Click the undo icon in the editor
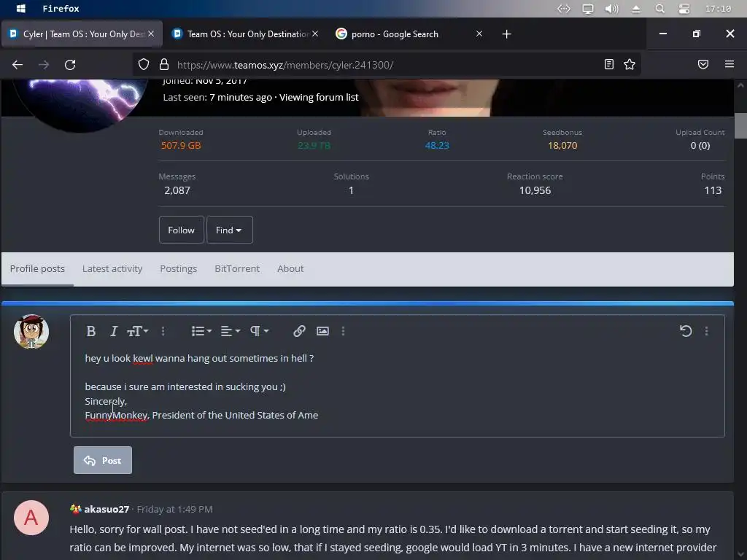The width and height of the screenshot is (747, 560). (x=686, y=331)
